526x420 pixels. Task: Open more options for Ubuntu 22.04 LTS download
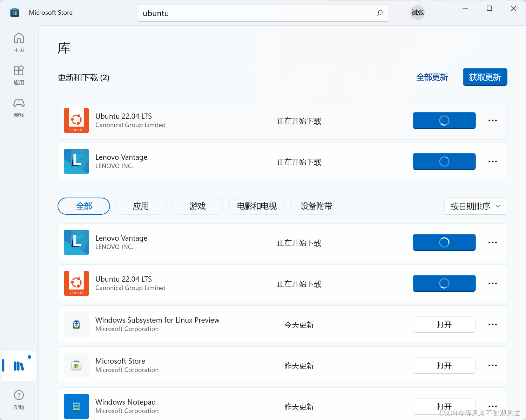coord(492,121)
